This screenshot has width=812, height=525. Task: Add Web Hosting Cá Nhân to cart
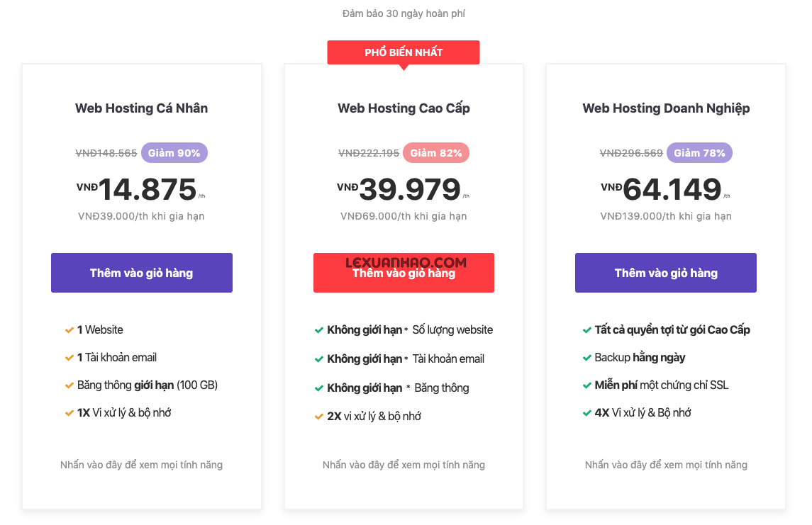141,273
